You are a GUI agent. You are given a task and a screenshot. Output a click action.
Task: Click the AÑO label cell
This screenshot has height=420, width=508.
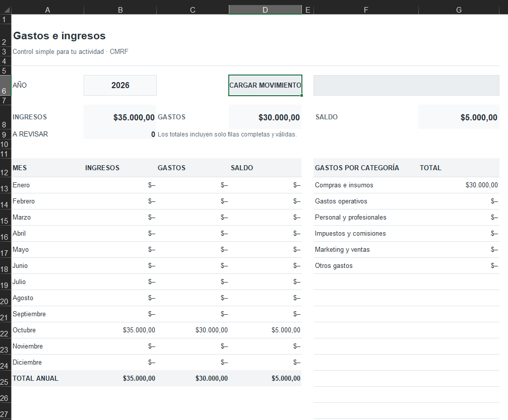20,85
